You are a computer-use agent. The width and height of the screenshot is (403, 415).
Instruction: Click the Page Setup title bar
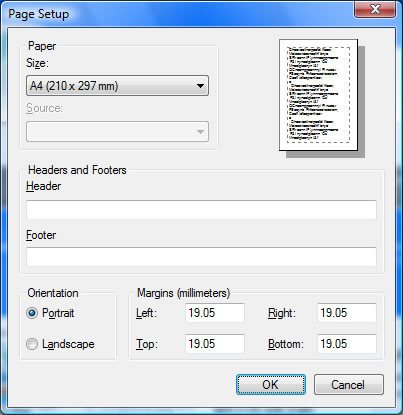(180, 14)
